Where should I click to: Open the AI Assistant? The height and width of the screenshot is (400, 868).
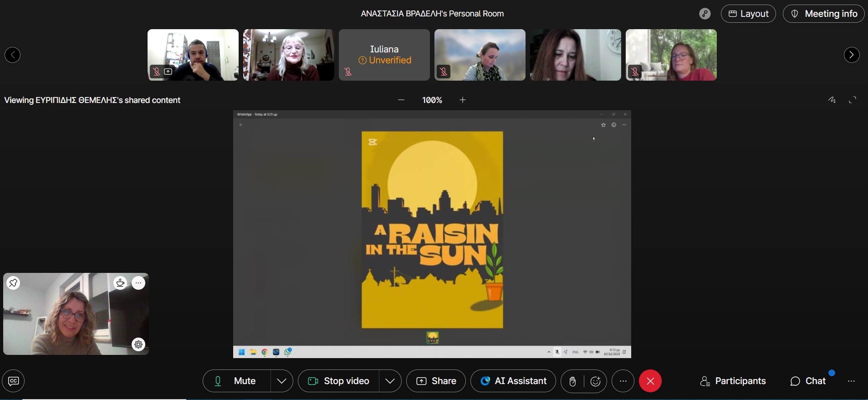[513, 381]
